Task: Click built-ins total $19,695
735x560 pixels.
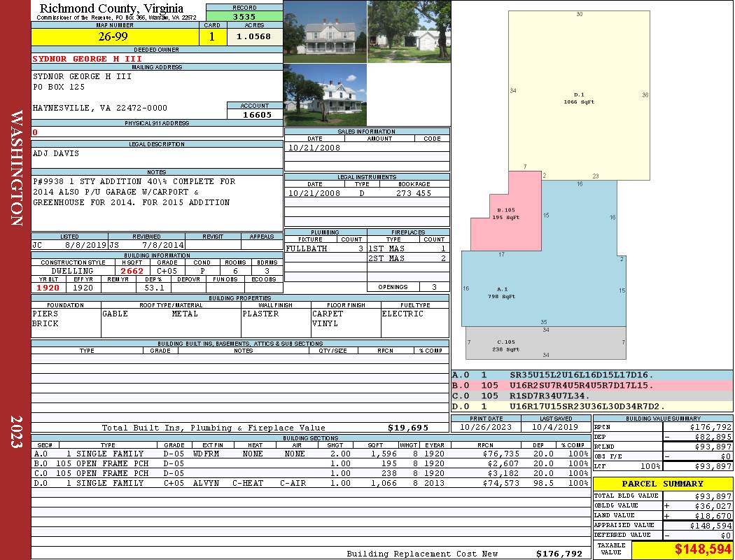Action: (408, 428)
